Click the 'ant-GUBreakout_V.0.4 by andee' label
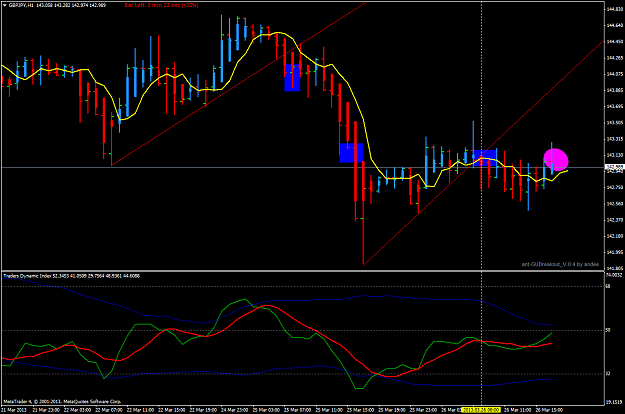 pos(560,264)
